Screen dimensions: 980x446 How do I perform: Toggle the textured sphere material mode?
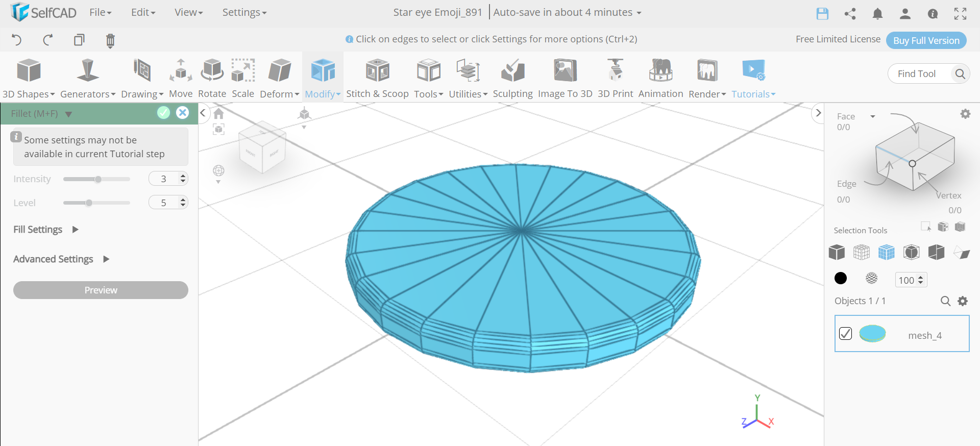pyautogui.click(x=872, y=278)
